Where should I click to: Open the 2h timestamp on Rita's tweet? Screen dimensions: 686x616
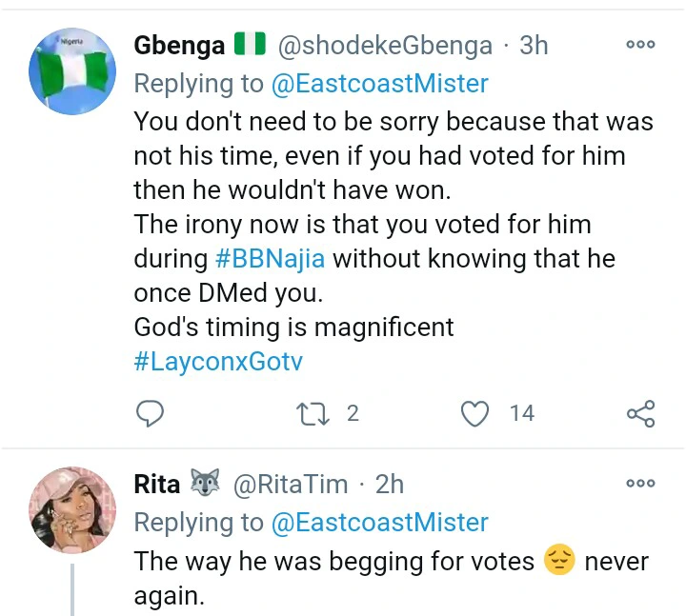391,485
